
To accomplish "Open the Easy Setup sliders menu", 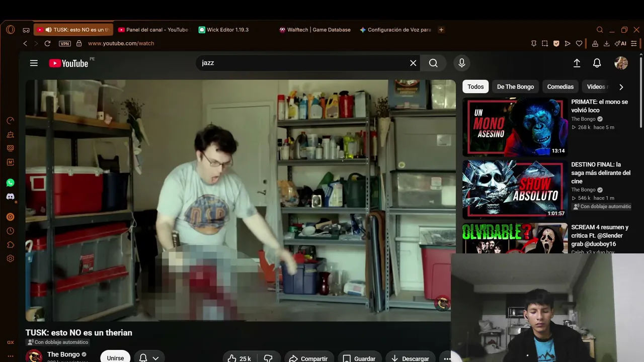I will coord(634,44).
